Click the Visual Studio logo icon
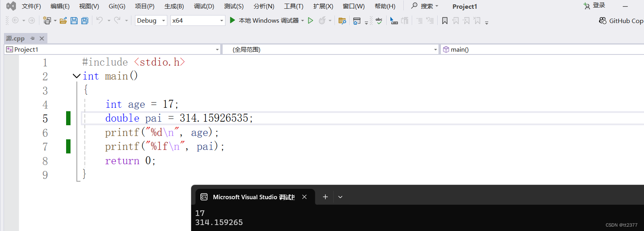This screenshot has width=644, height=231. tap(11, 6)
